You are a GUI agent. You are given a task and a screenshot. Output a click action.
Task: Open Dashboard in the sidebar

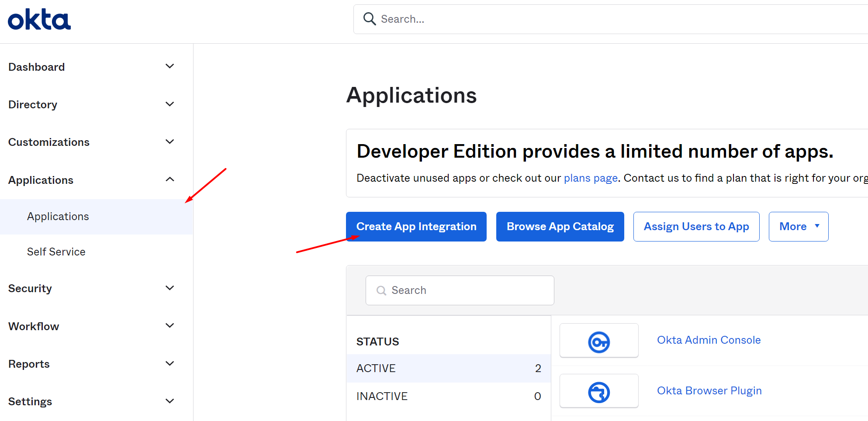click(x=37, y=67)
